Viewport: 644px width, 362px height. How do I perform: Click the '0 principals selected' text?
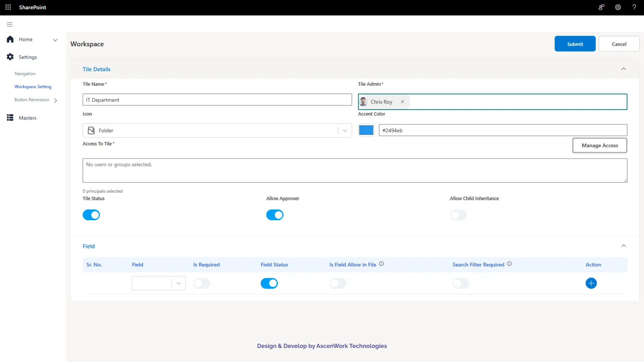103,191
